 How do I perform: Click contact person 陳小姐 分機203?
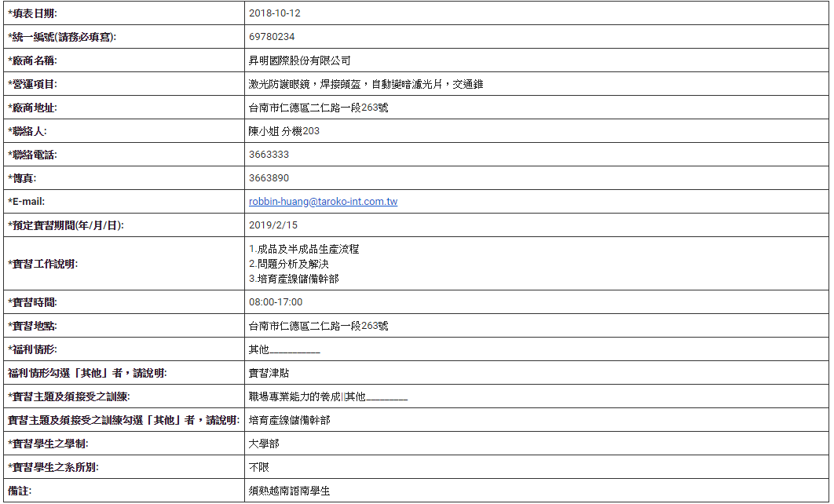[x=284, y=131]
